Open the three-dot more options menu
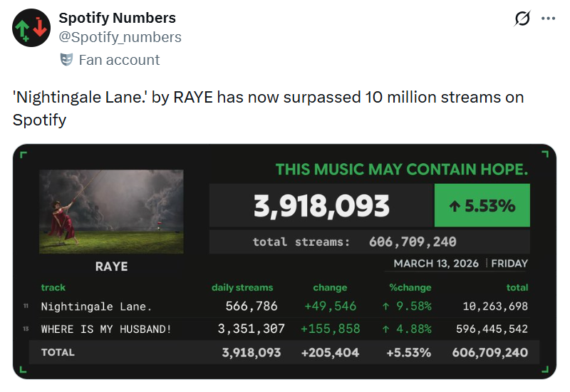The height and width of the screenshot is (392, 570). [x=548, y=19]
